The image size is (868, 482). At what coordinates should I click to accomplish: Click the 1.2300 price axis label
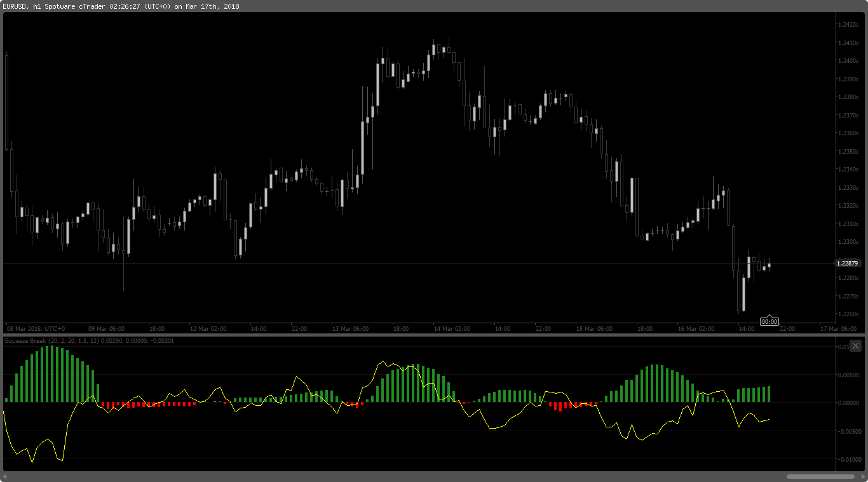848,242
